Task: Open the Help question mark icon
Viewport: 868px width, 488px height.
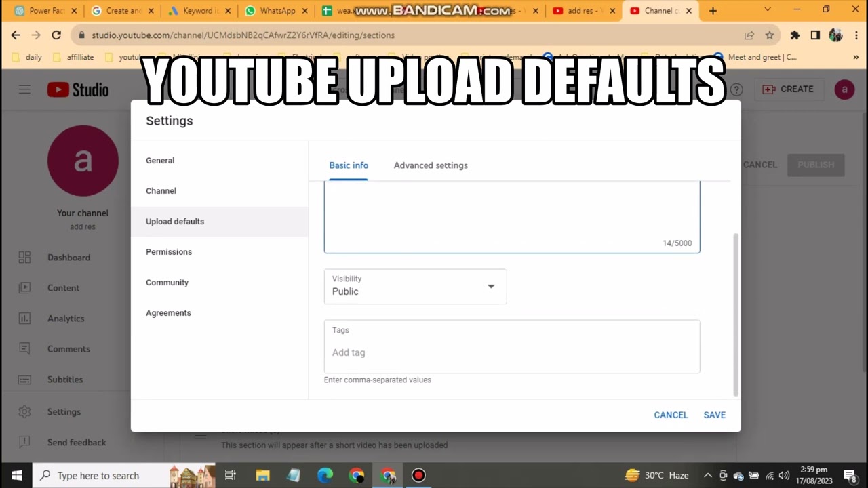Action: click(x=736, y=89)
